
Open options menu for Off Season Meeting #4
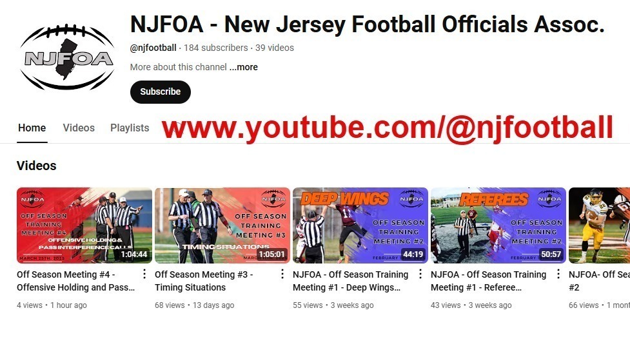(144, 274)
